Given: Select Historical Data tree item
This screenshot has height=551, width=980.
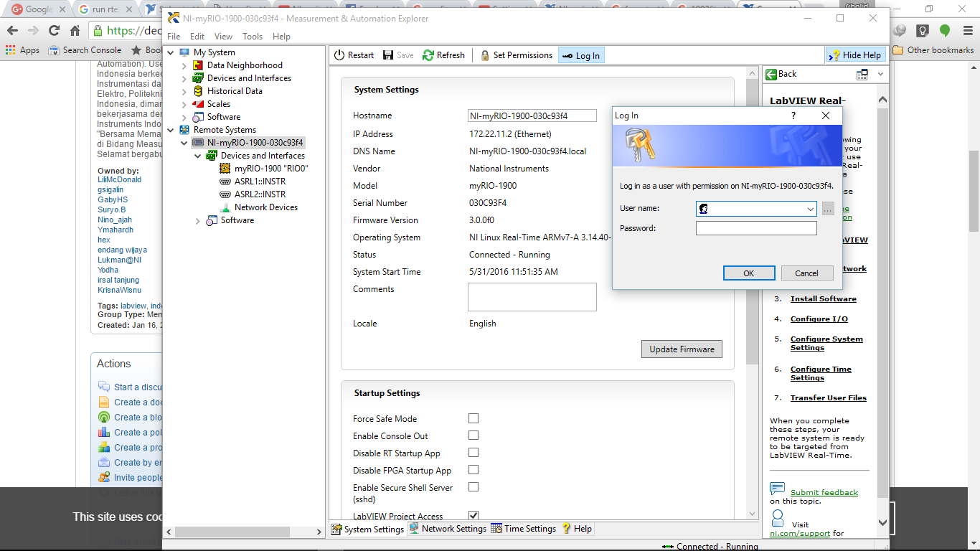Looking at the screenshot, I should (235, 91).
